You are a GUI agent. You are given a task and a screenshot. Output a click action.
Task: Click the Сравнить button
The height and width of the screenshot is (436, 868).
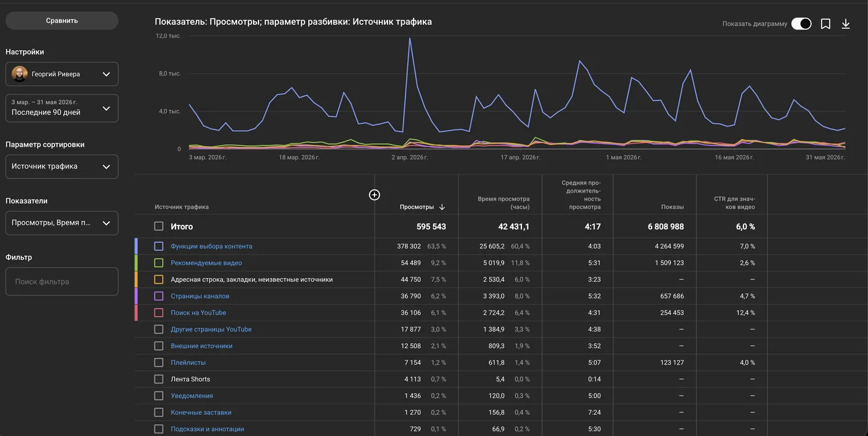[x=62, y=20]
